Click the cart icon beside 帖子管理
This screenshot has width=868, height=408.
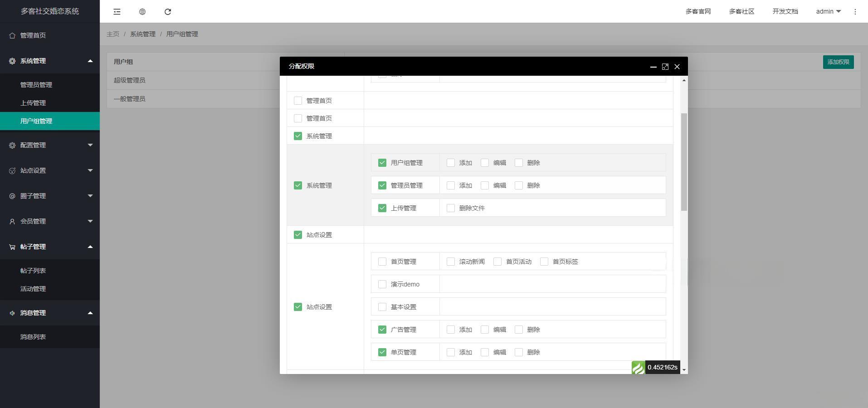coord(12,247)
